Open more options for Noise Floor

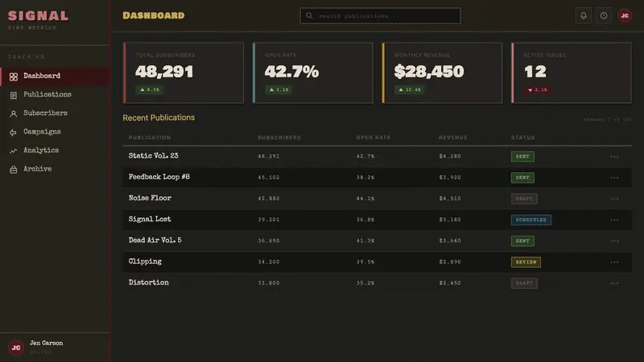(x=614, y=199)
